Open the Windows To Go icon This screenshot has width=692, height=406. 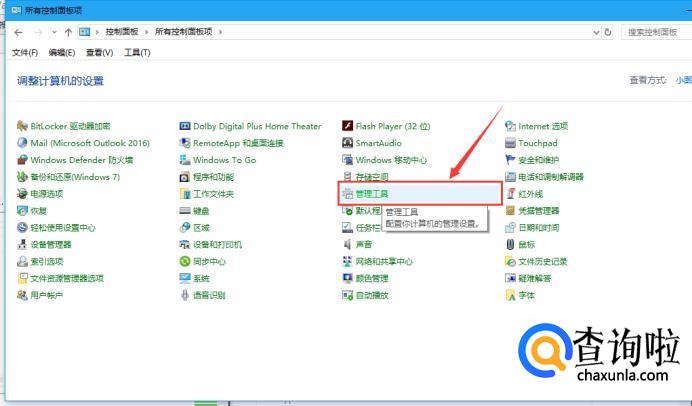(x=185, y=160)
